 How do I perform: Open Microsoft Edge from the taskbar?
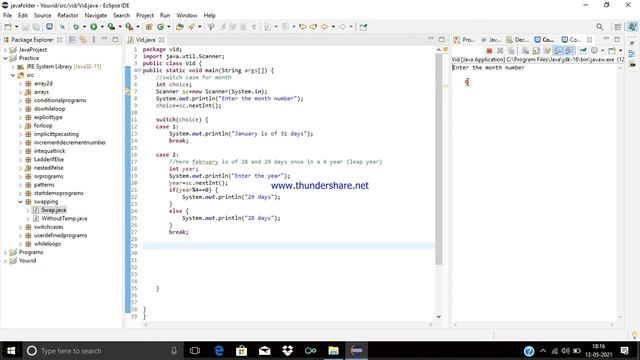click(x=218, y=351)
